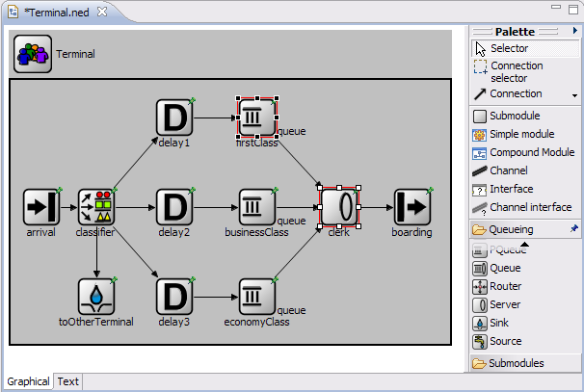Close the Terminal.ned editor tab
Screen dimensions: 584x392
click(102, 12)
